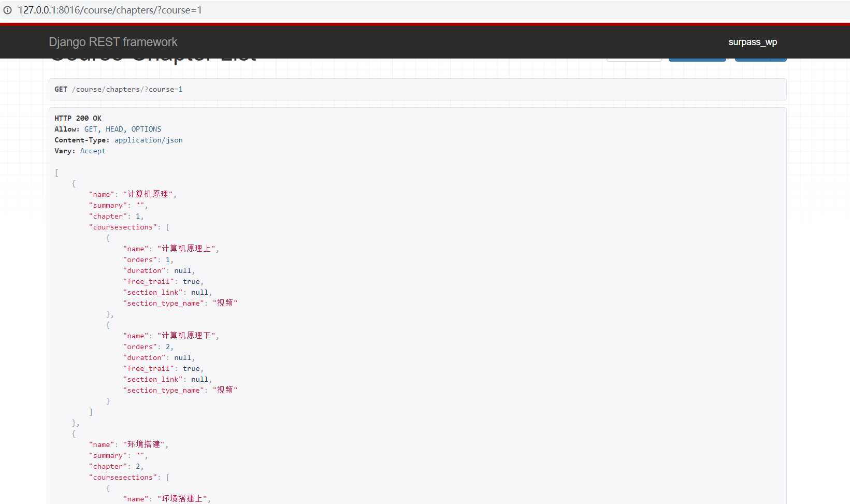Click "section_type_name": "视频" in 计算机原理下 section
The image size is (850, 504).
tap(180, 390)
